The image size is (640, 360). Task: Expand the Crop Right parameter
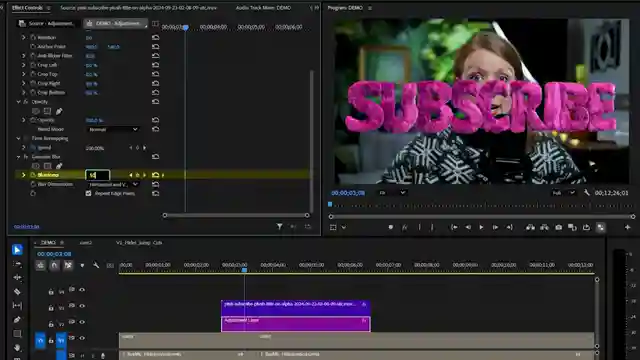pyautogui.click(x=23, y=83)
